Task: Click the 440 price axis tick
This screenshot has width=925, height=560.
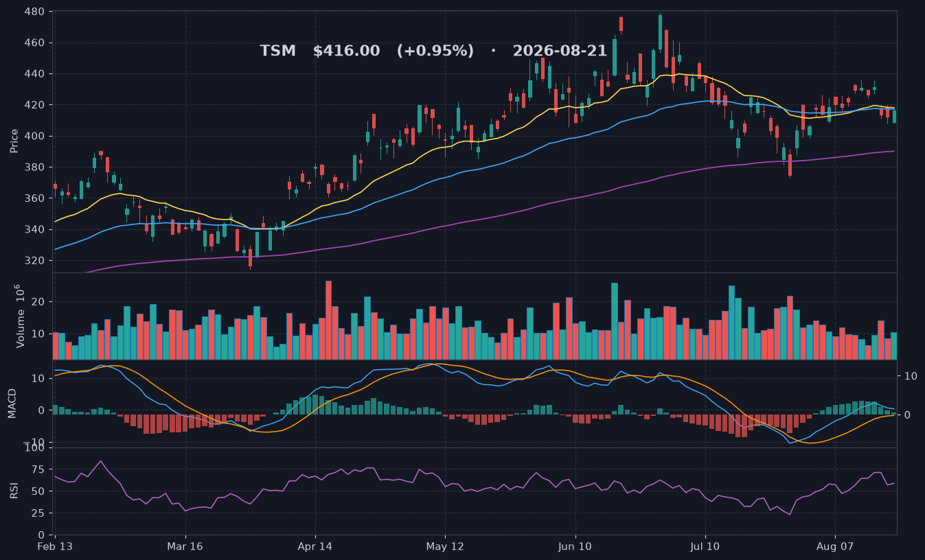Action: click(x=35, y=74)
